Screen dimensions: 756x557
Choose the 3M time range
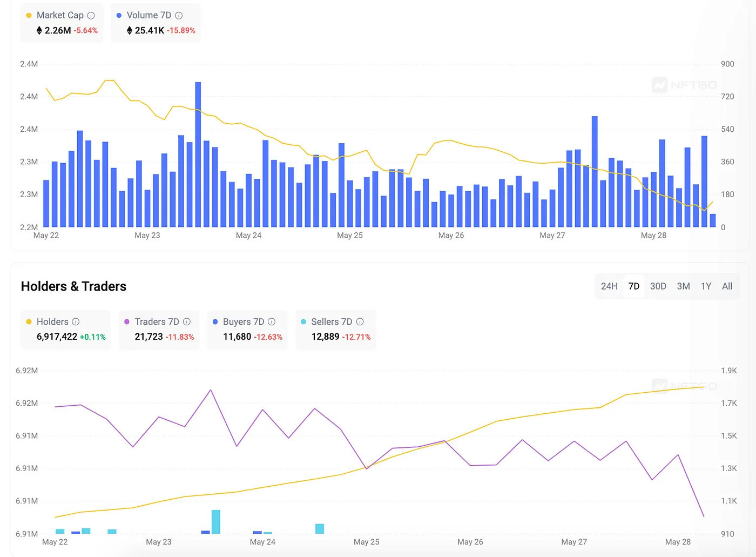683,286
